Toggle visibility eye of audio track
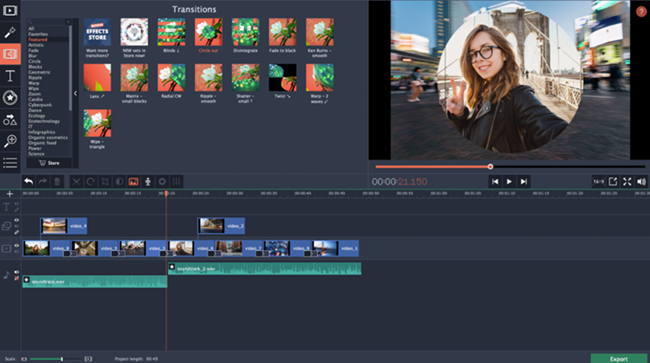Screen dimensions: 650x363 17,272
